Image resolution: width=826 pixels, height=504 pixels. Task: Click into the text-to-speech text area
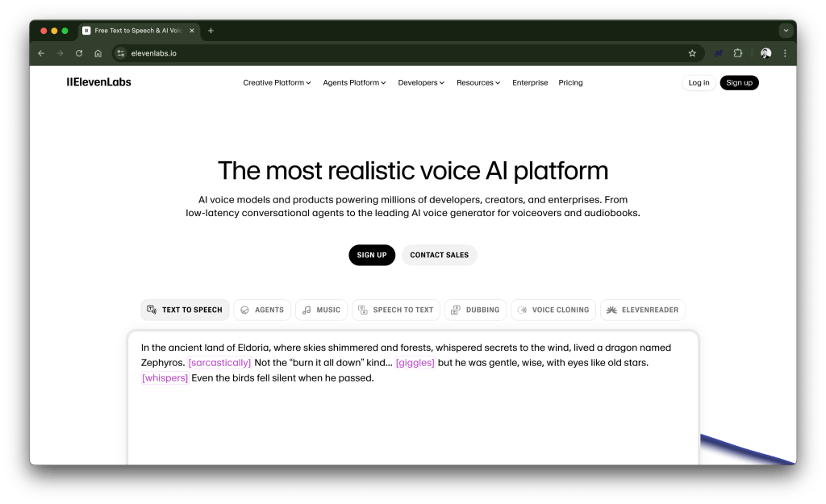pyautogui.click(x=413, y=398)
